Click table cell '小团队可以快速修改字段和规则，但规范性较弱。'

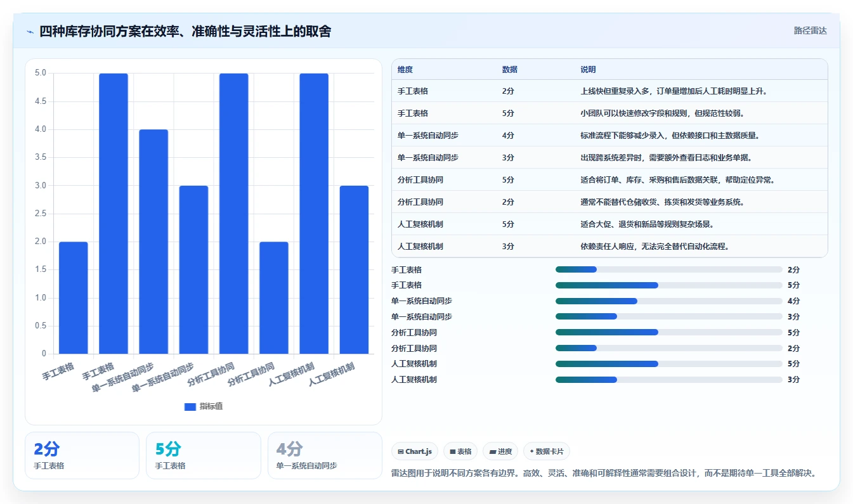662,113
